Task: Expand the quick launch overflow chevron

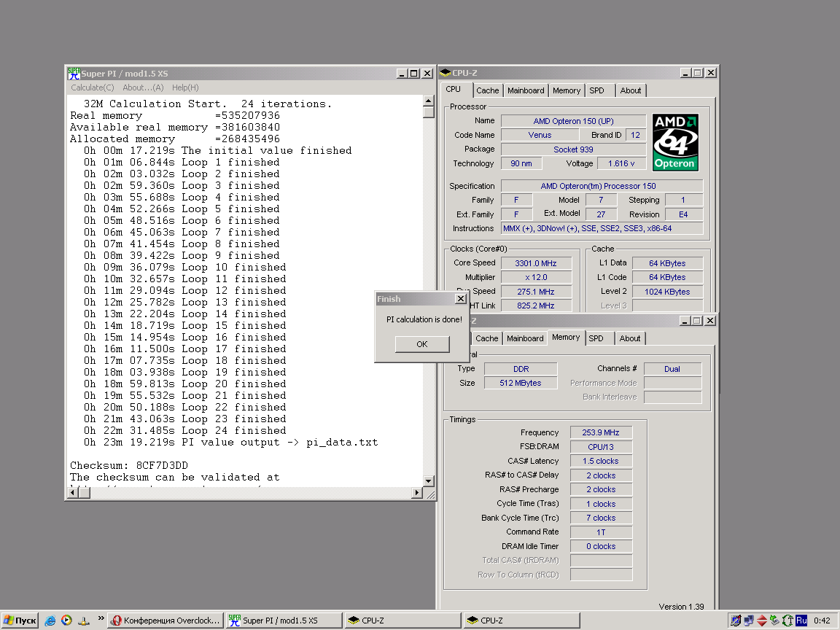Action: [101, 619]
